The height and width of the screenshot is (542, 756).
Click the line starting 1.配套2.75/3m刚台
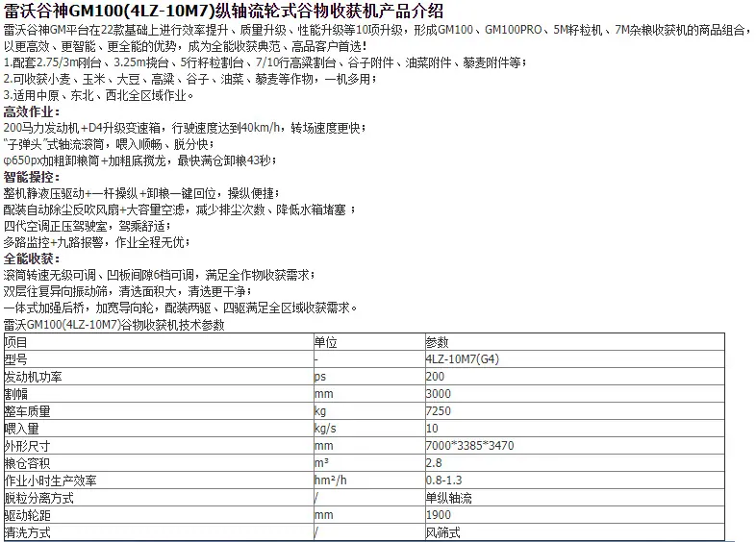point(265,62)
